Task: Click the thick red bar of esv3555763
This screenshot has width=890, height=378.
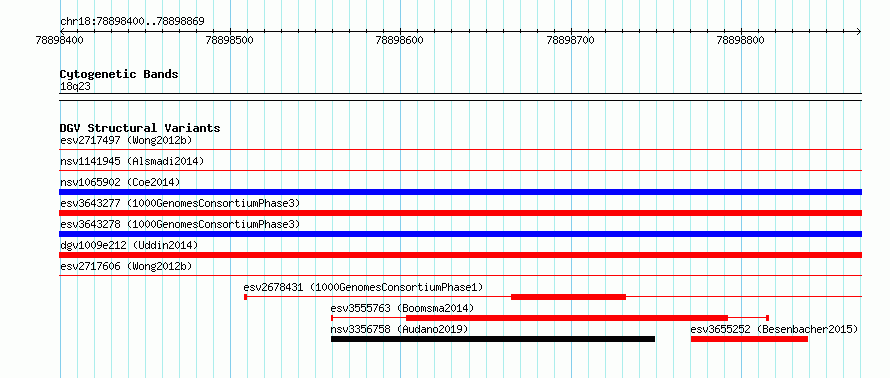Action: click(x=567, y=318)
